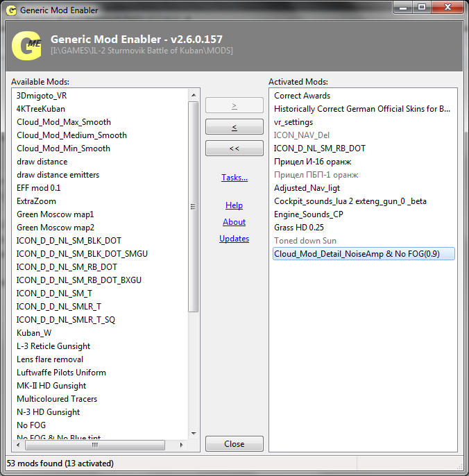Select activated mod 'Correct Awards'

(x=302, y=96)
